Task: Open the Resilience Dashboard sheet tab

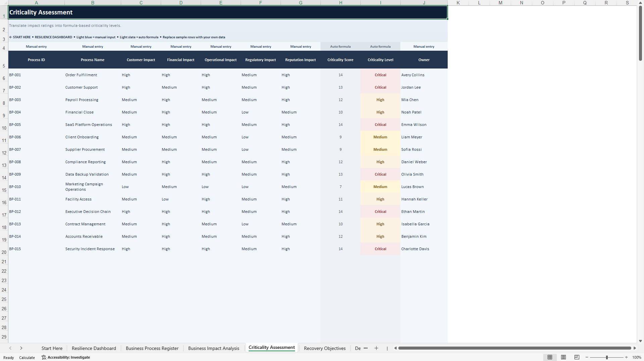Action: [94, 348]
